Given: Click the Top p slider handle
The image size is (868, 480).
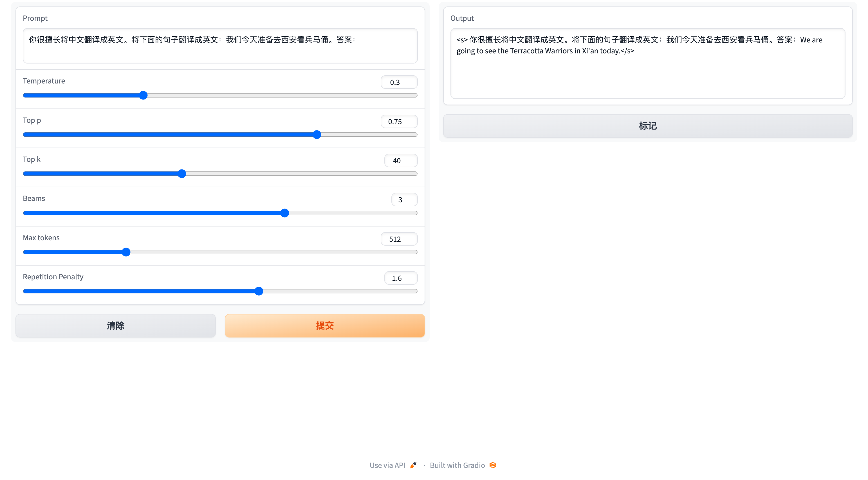Looking at the screenshot, I should click(317, 135).
